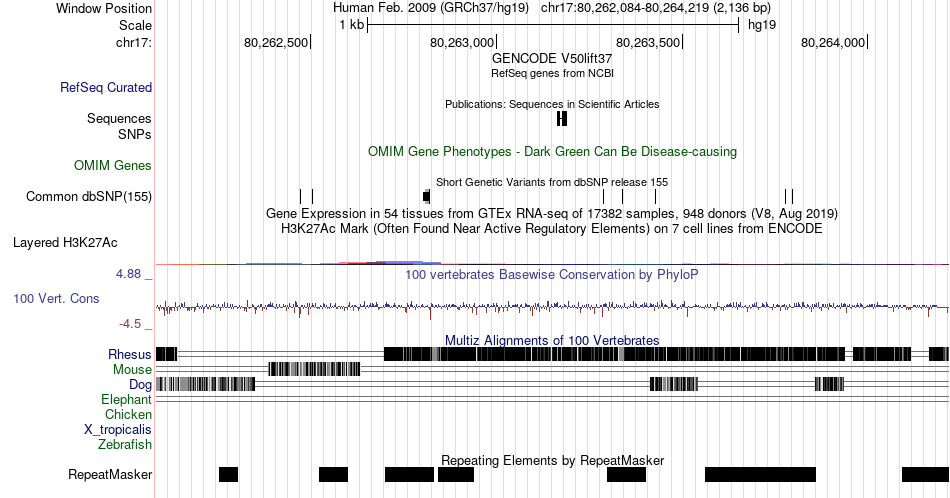Click the Zebrafish species label
Screen dimensions: 950x498
(125, 444)
